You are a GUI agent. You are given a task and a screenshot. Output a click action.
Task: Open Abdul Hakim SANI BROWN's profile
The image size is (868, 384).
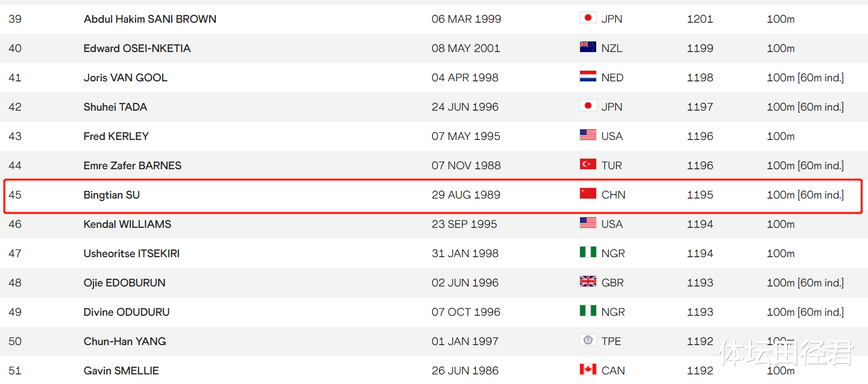pos(150,19)
